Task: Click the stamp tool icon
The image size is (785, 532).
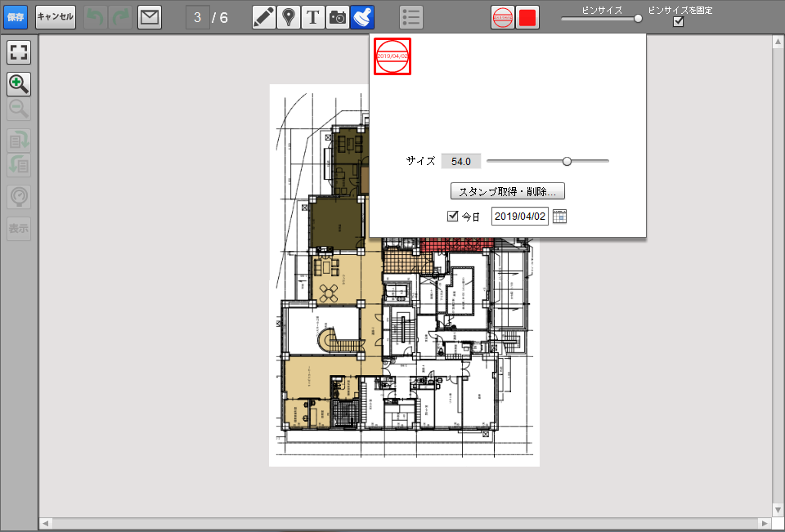Action: pos(362,17)
